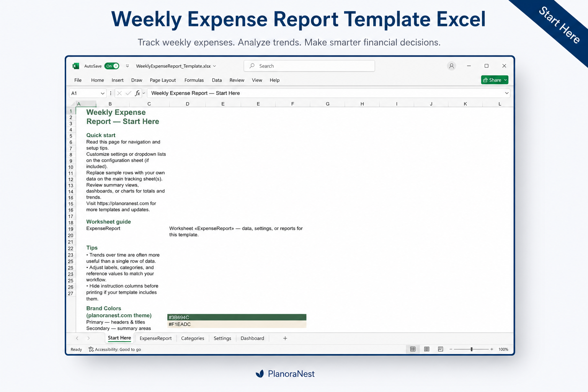
Task: Click the 'Brand Colors (planoranest.com theme)' heading
Action: click(x=119, y=312)
